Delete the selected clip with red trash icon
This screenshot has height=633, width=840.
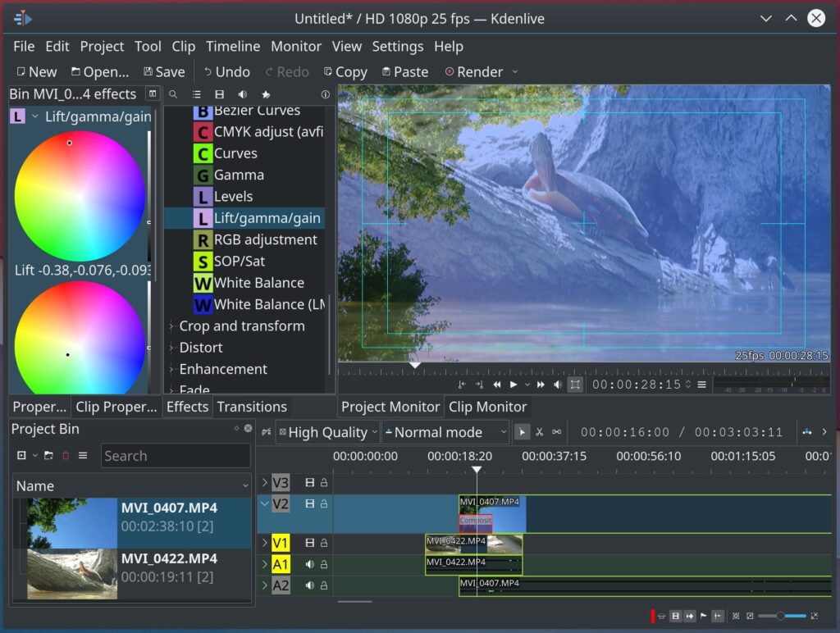(66, 456)
